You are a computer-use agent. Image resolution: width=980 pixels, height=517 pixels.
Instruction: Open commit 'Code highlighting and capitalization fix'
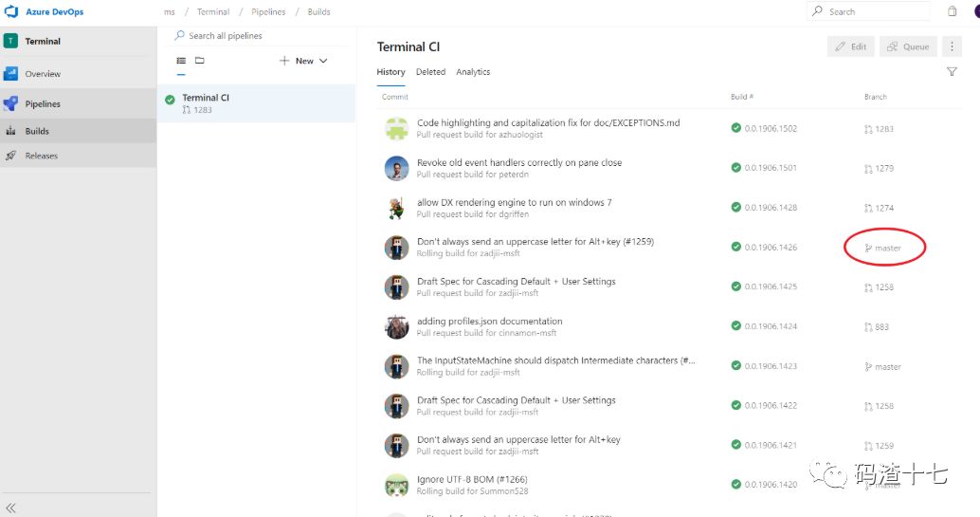click(548, 122)
